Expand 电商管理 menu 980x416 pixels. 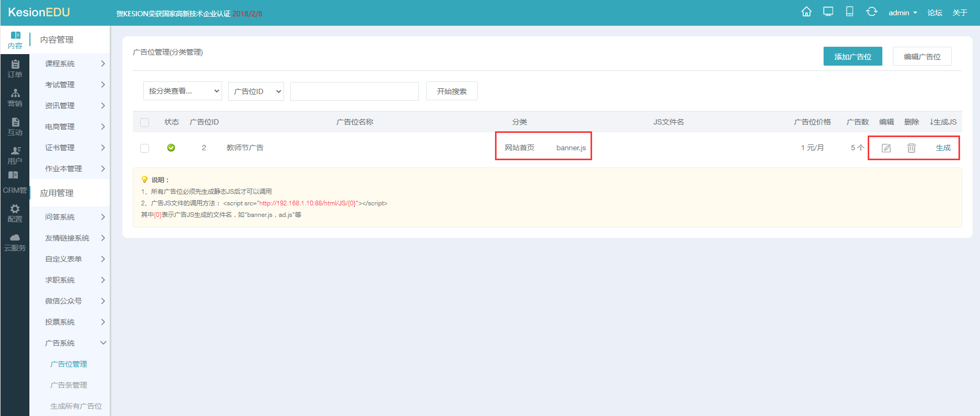[x=70, y=127]
